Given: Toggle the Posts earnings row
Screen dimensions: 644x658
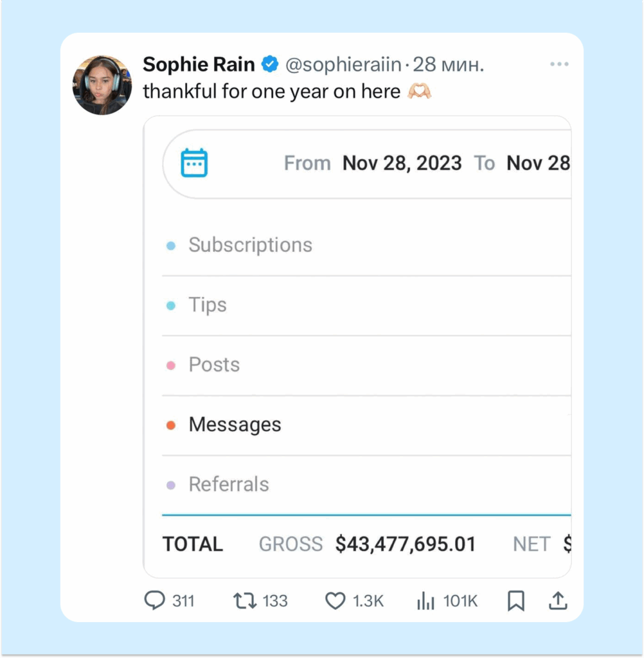Looking at the screenshot, I should [x=214, y=364].
